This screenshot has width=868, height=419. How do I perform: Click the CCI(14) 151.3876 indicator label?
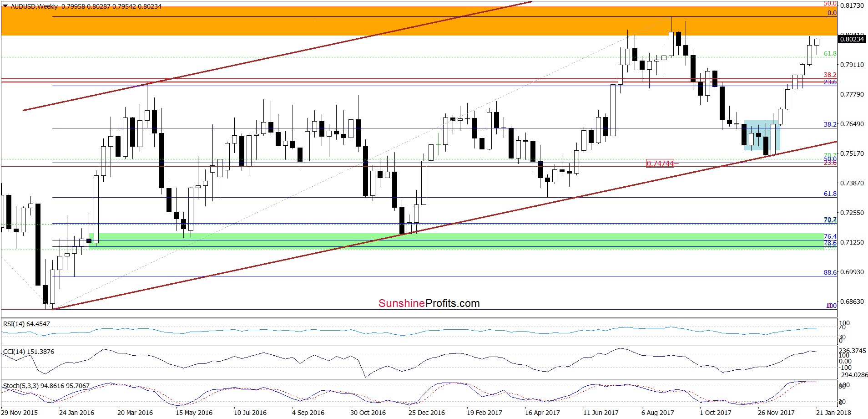[x=29, y=352]
